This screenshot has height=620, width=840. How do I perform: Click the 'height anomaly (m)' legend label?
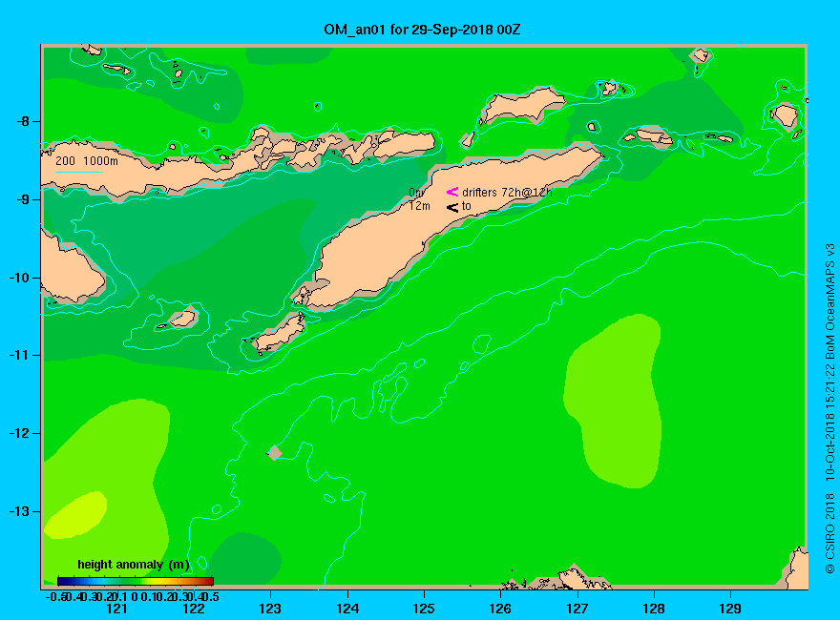click(134, 565)
